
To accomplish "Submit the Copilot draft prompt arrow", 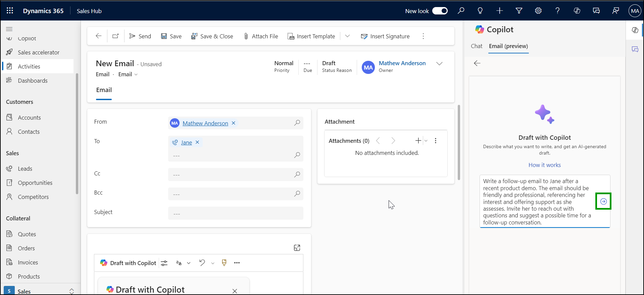I will [603, 201].
